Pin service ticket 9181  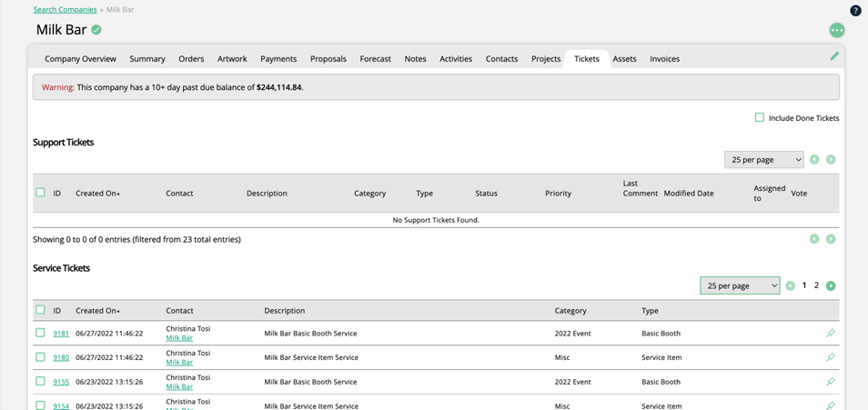[830, 333]
